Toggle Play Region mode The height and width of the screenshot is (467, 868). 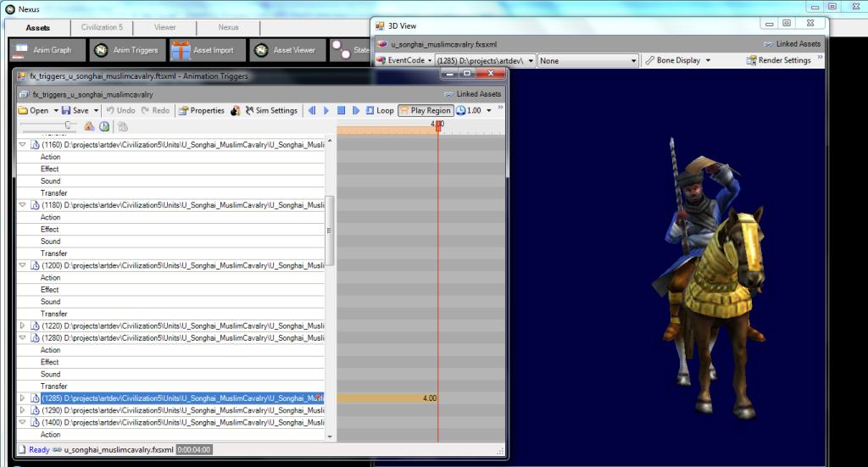coord(426,111)
